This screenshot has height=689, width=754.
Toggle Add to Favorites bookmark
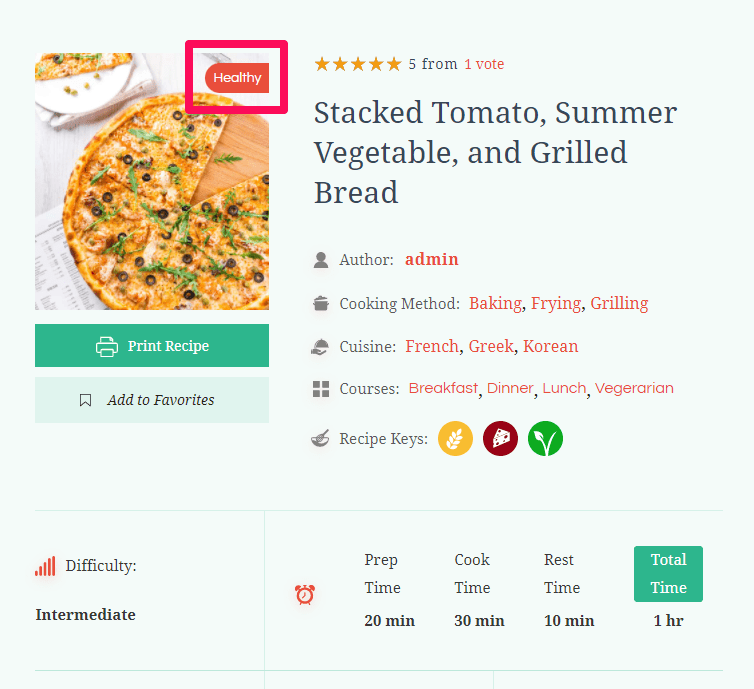[152, 400]
